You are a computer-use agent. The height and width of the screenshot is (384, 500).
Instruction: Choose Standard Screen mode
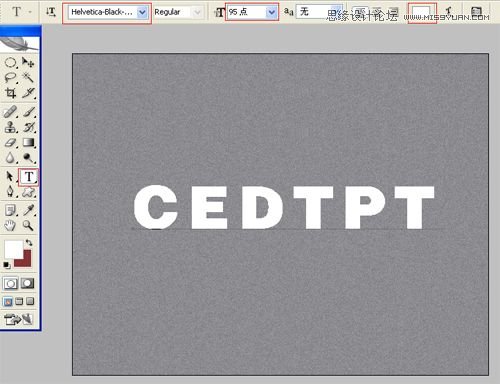click(8, 302)
